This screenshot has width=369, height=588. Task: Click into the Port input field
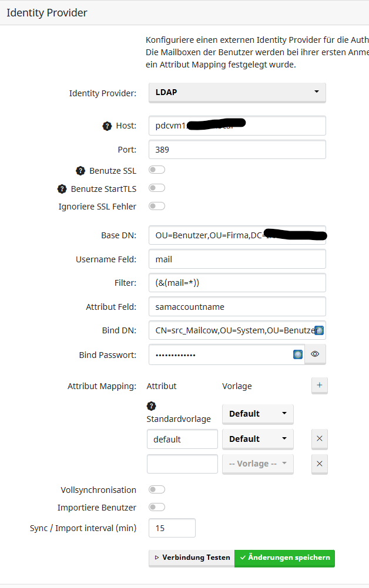[x=237, y=149]
